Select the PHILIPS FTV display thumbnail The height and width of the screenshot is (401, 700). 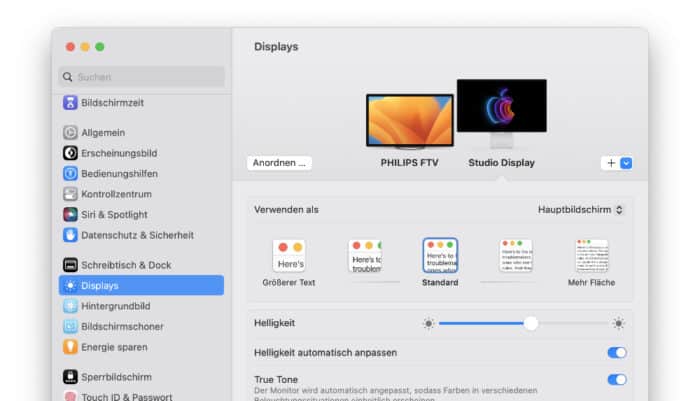coord(410,121)
